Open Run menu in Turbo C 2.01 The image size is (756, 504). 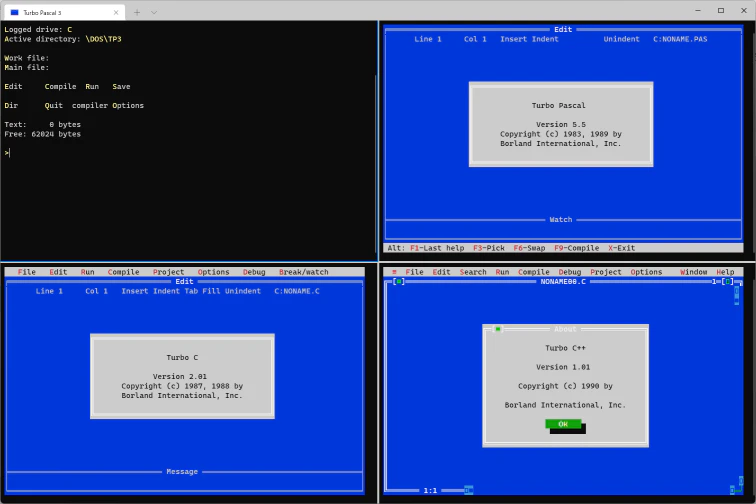point(87,272)
